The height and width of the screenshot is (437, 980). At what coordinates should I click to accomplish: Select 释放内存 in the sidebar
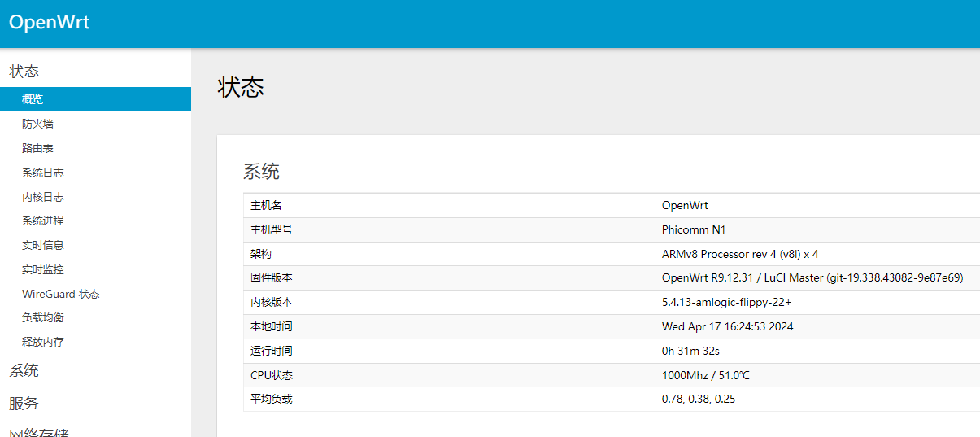click(43, 342)
